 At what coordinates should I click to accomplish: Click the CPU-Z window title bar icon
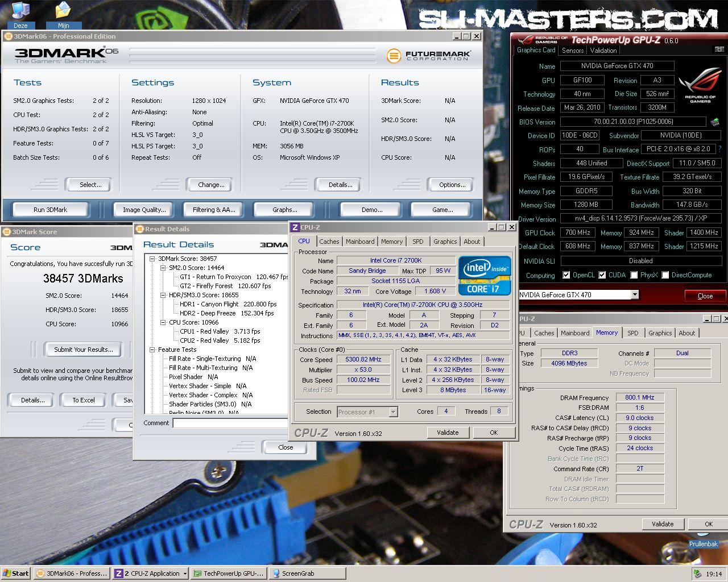295,227
